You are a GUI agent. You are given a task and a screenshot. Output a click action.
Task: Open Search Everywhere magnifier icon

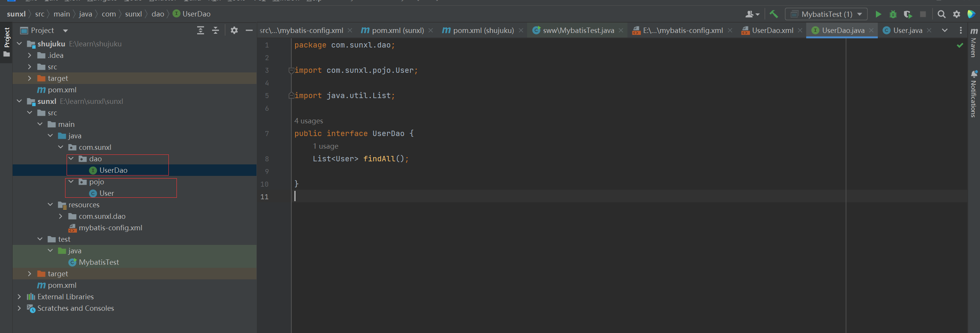(x=941, y=14)
